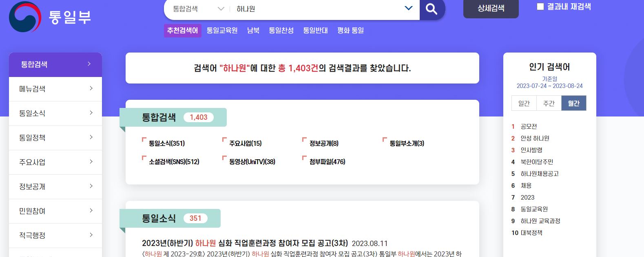
Task: Click popular keyword 인사발령
Action: click(531, 150)
